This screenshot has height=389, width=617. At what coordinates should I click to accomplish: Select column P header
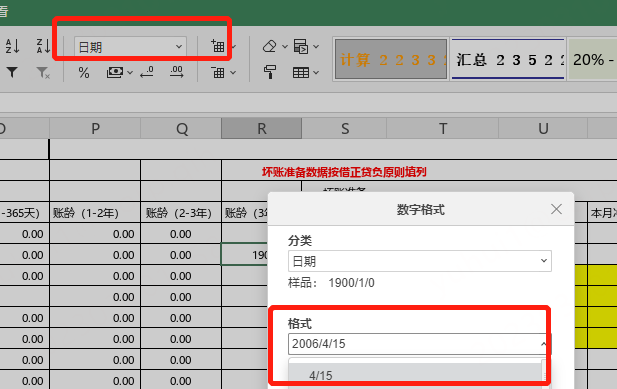95,128
